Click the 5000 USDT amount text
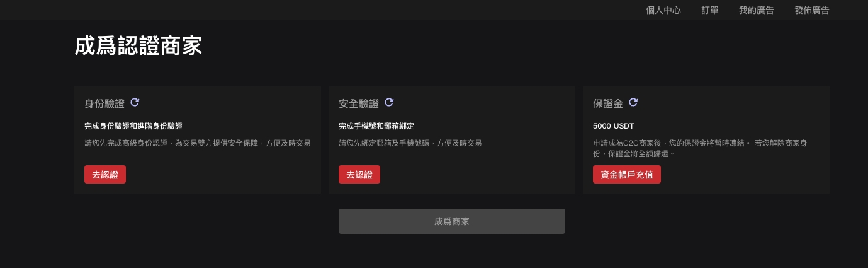This screenshot has width=868, height=268. [613, 126]
